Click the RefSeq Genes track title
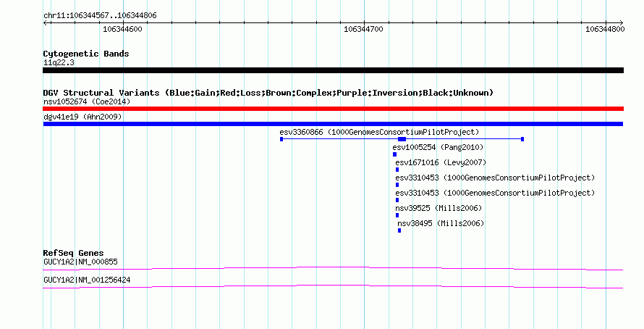The width and height of the screenshot is (644, 329). (x=73, y=253)
